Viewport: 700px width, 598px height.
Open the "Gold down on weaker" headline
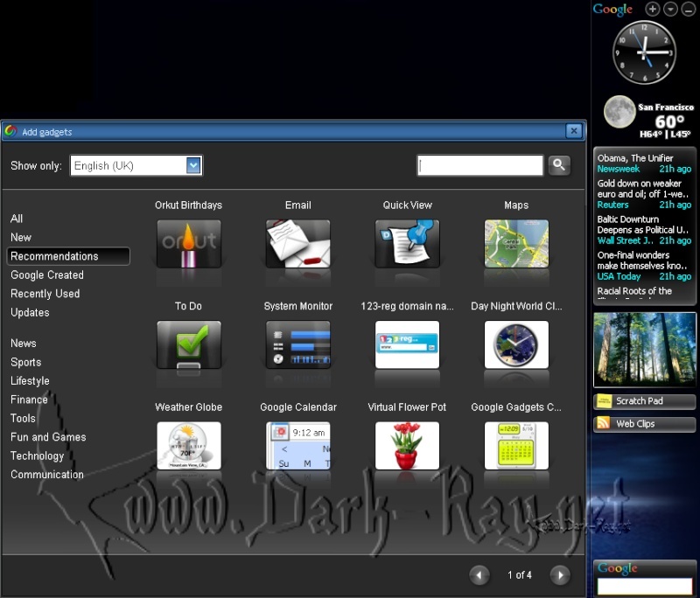pyautogui.click(x=643, y=189)
